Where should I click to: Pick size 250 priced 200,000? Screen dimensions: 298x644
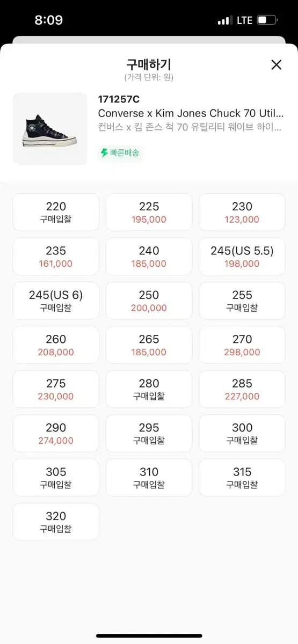click(149, 301)
